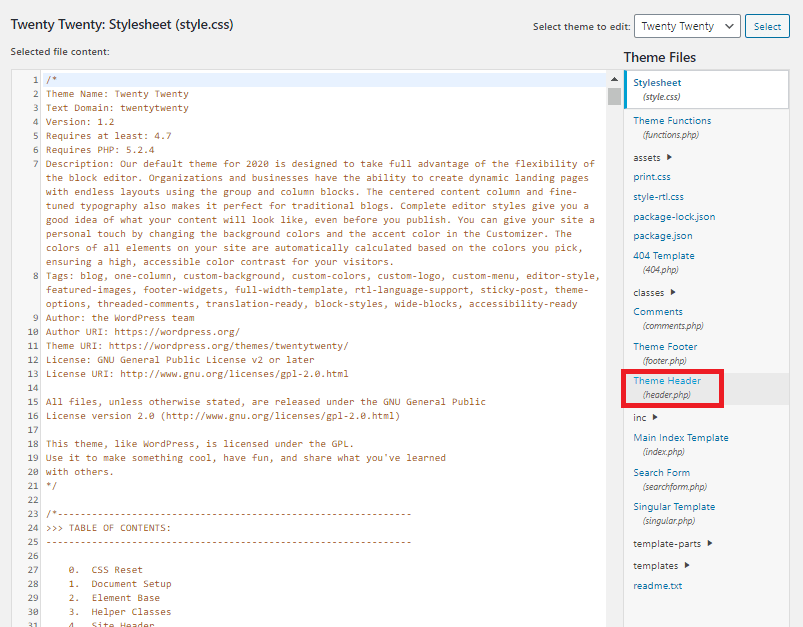This screenshot has width=803, height=627.
Task: Open print.css in Theme Files
Action: (x=651, y=177)
